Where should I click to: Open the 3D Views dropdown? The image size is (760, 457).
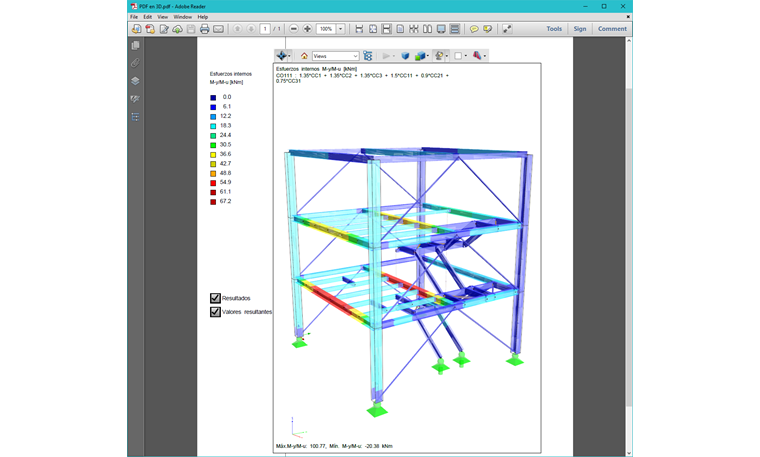pyautogui.click(x=335, y=56)
